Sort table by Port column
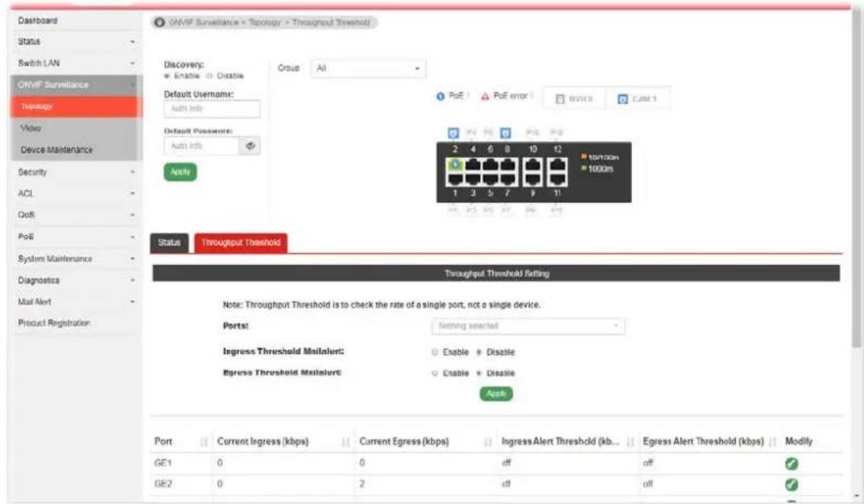 204,442
